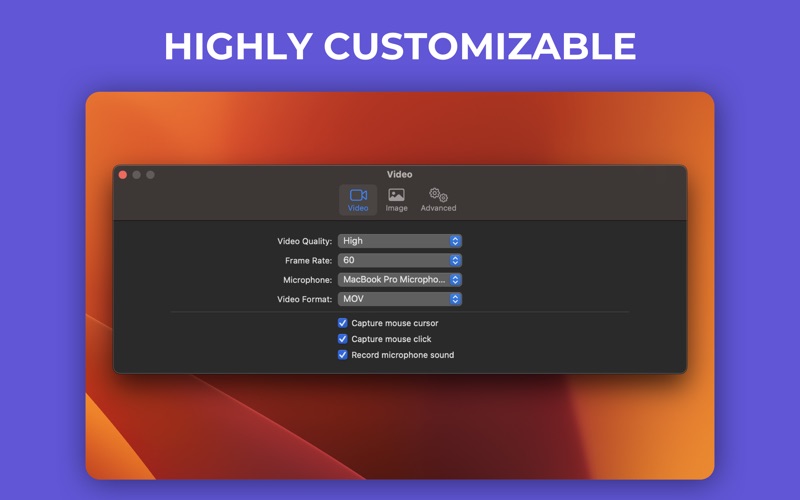The image size is (800, 500).
Task: Switch to the Video tab label
Action: [358, 208]
